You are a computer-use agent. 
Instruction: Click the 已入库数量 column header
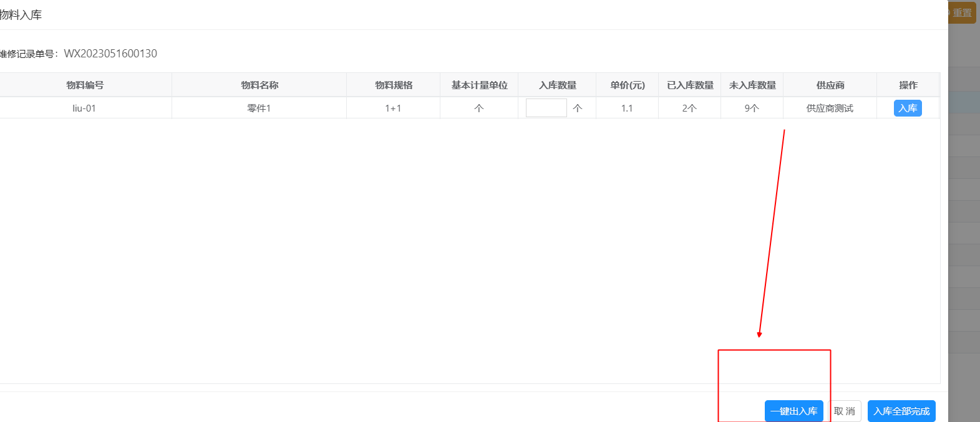coord(690,85)
